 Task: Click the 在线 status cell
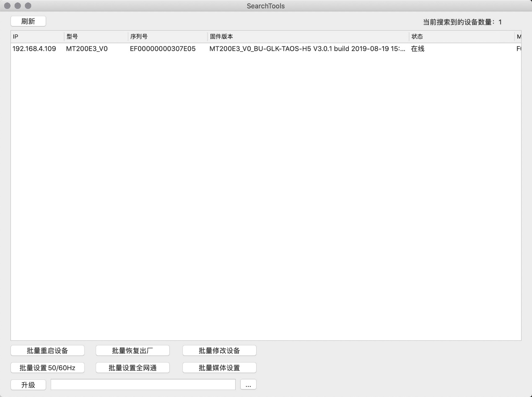(418, 49)
